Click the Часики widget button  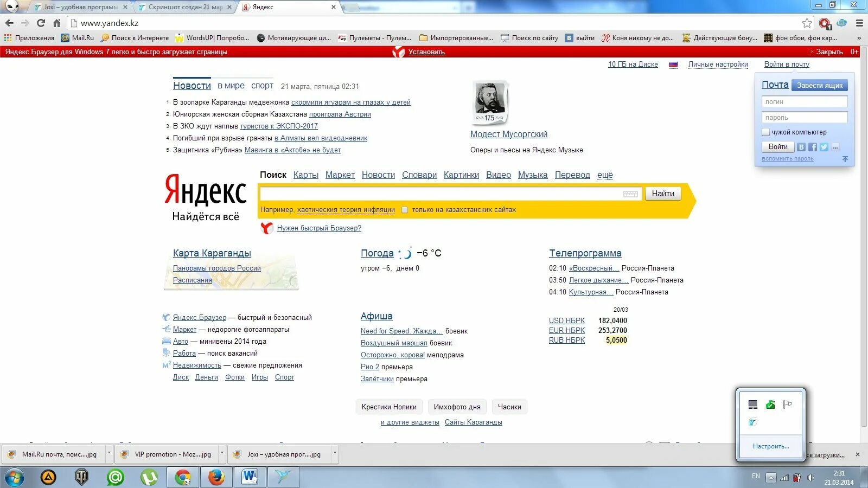click(x=509, y=407)
